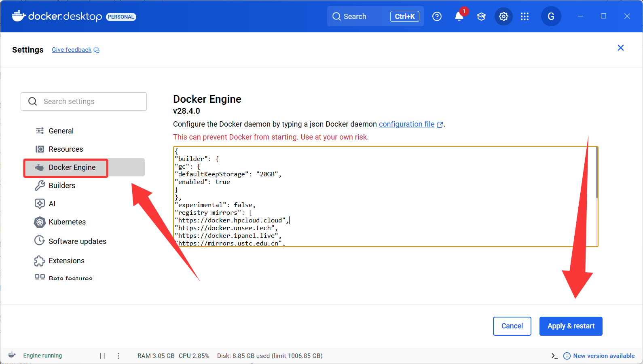The image size is (643, 364).
Task: Open the Software updates settings section
Action: pyautogui.click(x=84, y=241)
